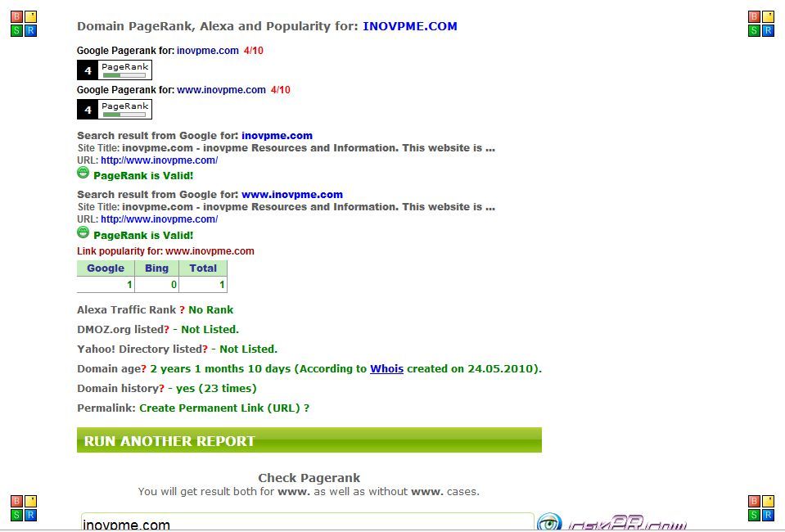Screen dimensions: 785x532
Task: Click the red B icon in the bottom-right corner
Action: coord(754,501)
